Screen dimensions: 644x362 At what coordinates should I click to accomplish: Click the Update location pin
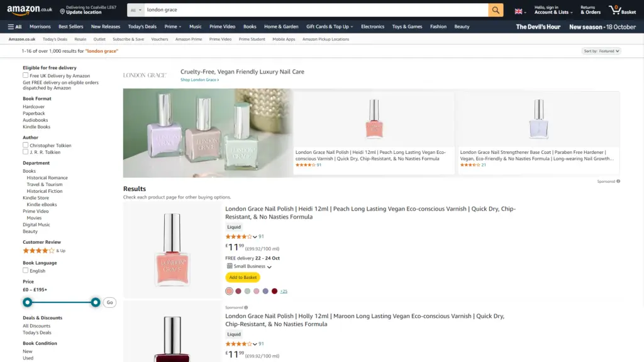point(62,11)
